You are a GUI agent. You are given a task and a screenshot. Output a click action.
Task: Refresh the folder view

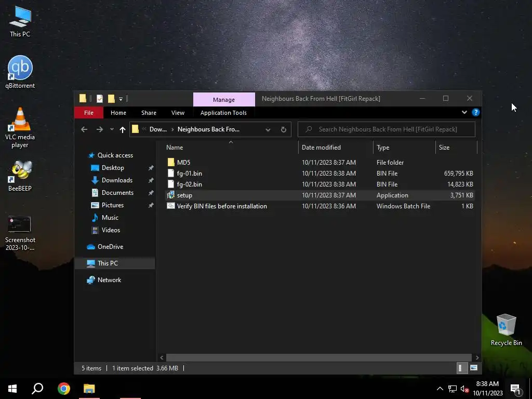(284, 129)
